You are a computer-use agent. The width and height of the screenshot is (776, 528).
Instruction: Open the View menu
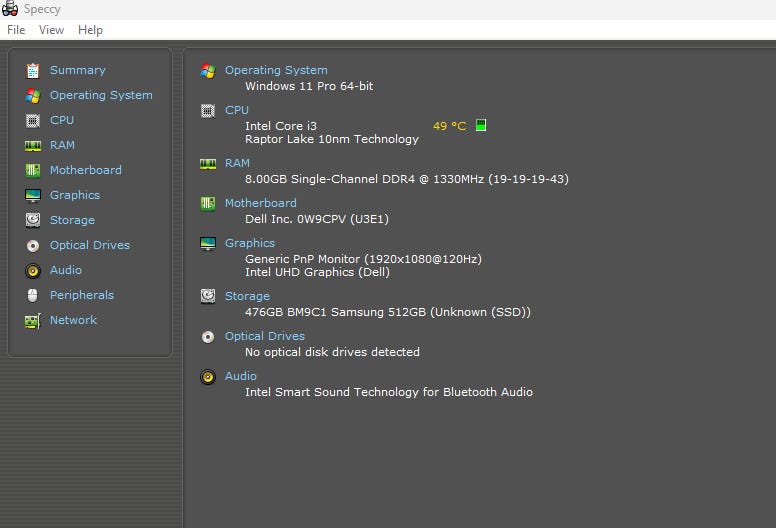pos(51,30)
